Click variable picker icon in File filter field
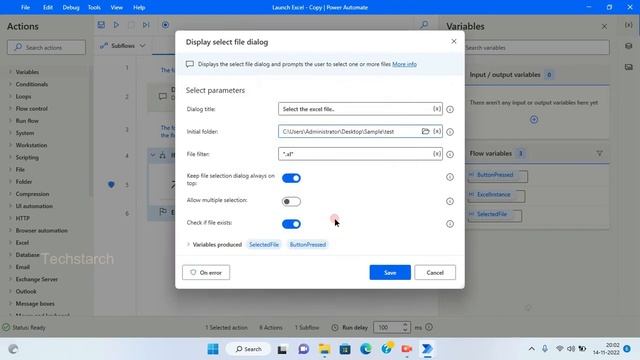640x360 pixels. click(437, 154)
